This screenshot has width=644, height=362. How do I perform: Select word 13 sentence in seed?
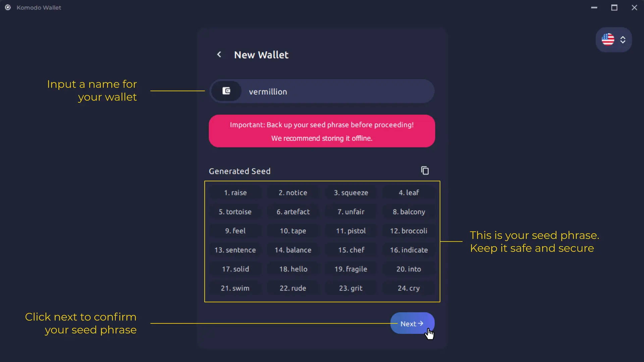(x=235, y=250)
